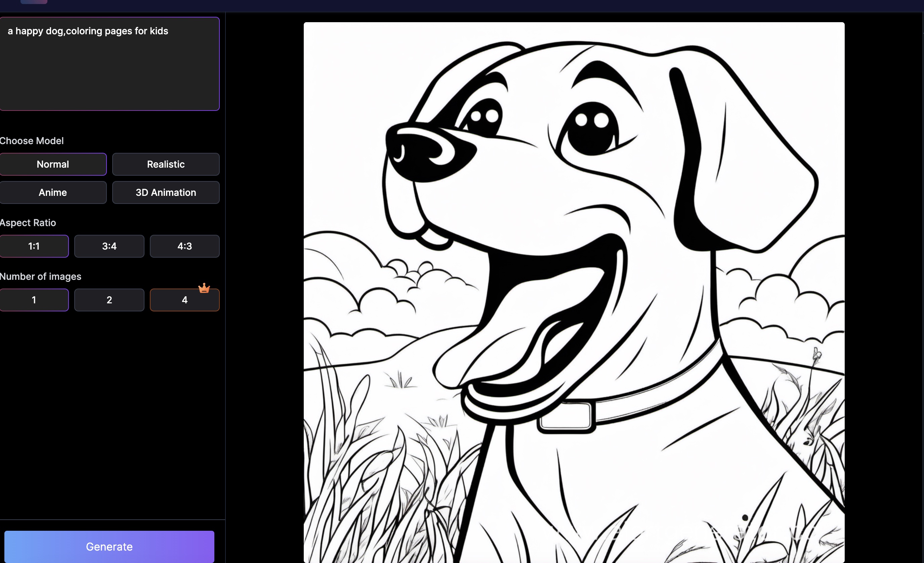Select the Anime model option
This screenshot has width=924, height=563.
52,192
